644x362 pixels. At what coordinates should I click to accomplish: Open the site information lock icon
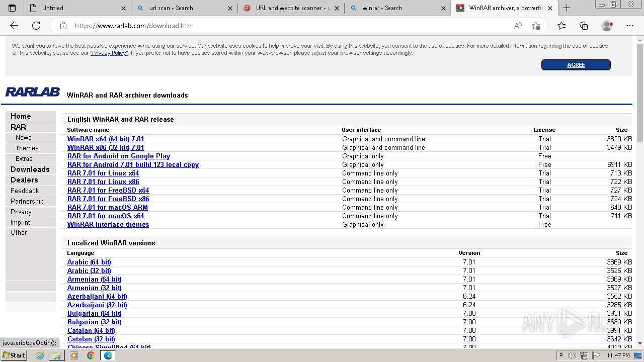coord(63,26)
